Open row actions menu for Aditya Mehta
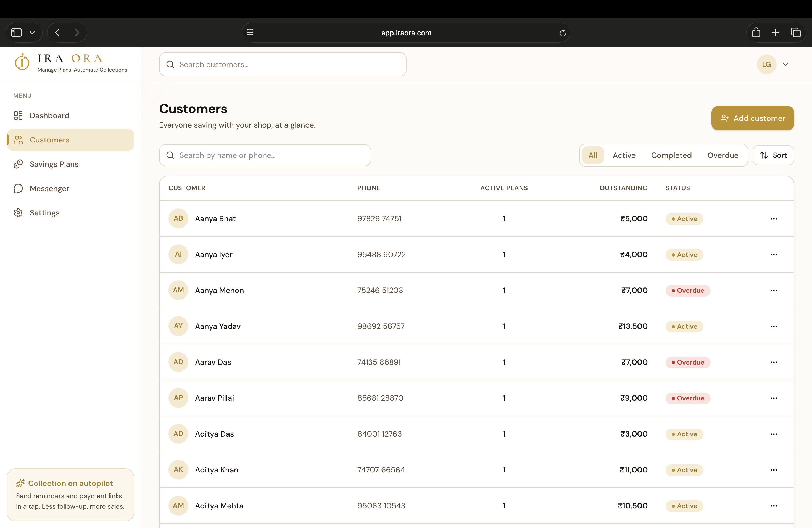This screenshot has height=528, width=812. (x=773, y=506)
